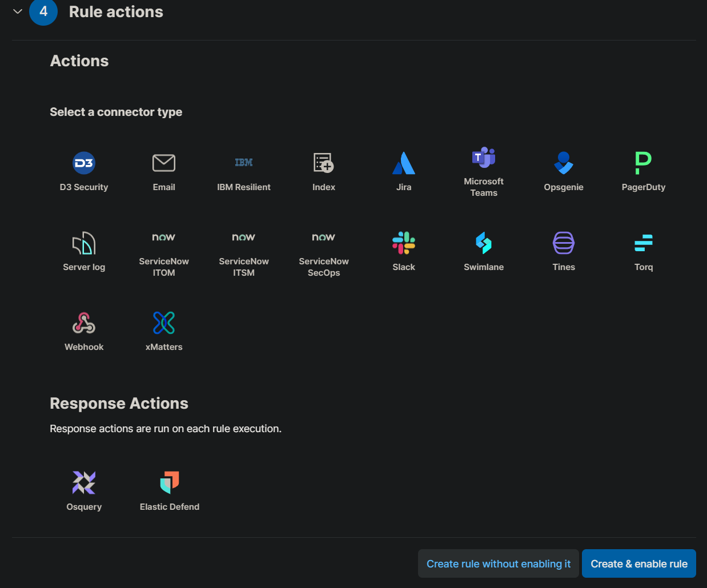Select the Opsgenie connector

[x=564, y=171]
